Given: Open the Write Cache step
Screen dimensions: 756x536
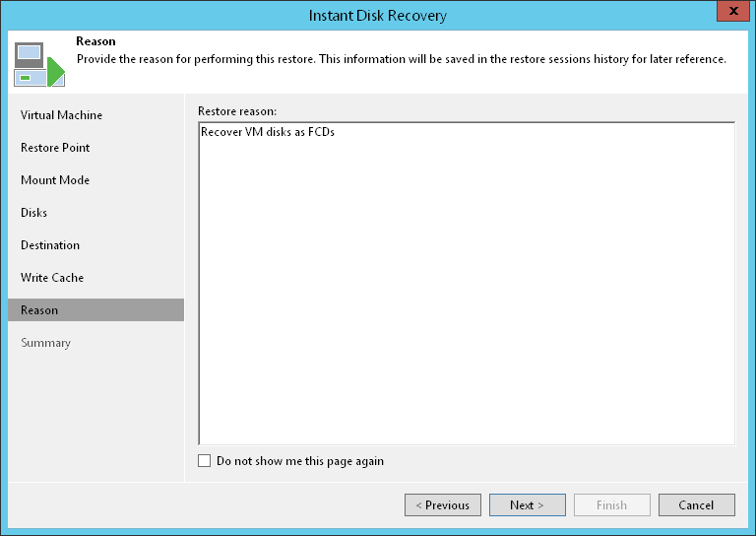Looking at the screenshot, I should (52, 278).
